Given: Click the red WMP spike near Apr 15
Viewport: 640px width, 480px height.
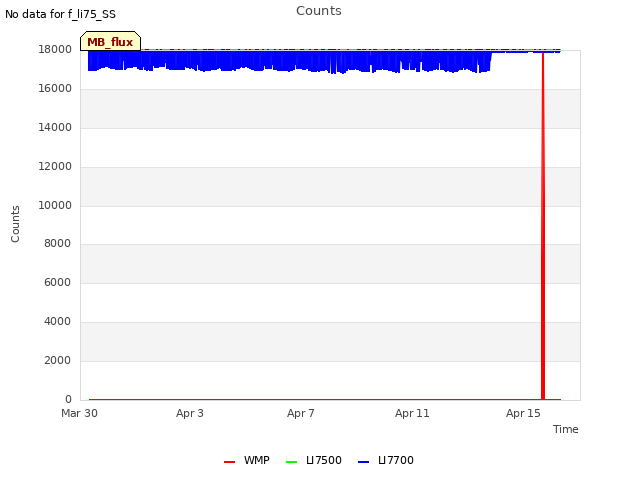Looking at the screenshot, I should click(543, 226).
